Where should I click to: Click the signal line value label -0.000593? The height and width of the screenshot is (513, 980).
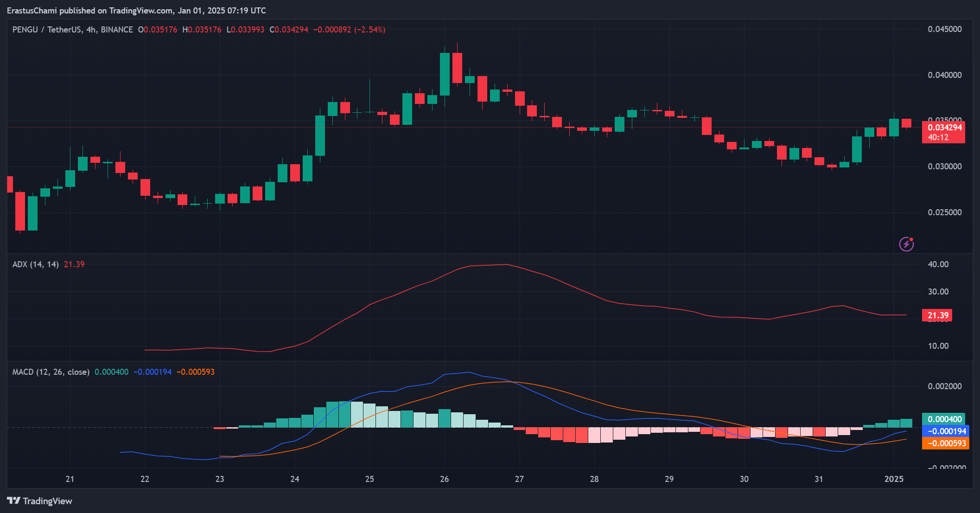click(x=946, y=443)
